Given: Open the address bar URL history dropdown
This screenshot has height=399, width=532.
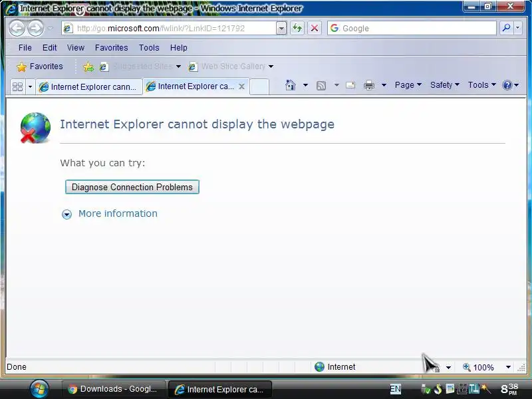Looking at the screenshot, I should [281, 28].
